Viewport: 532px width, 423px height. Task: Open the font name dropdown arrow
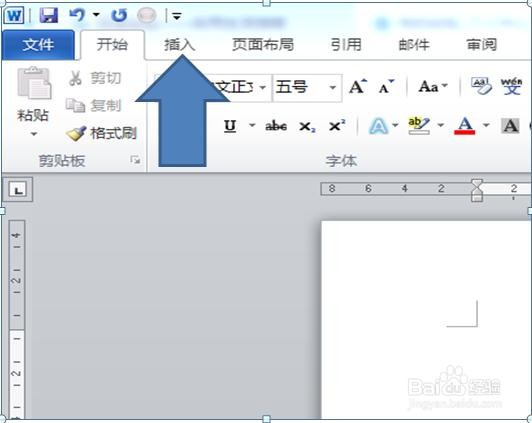coord(263,88)
